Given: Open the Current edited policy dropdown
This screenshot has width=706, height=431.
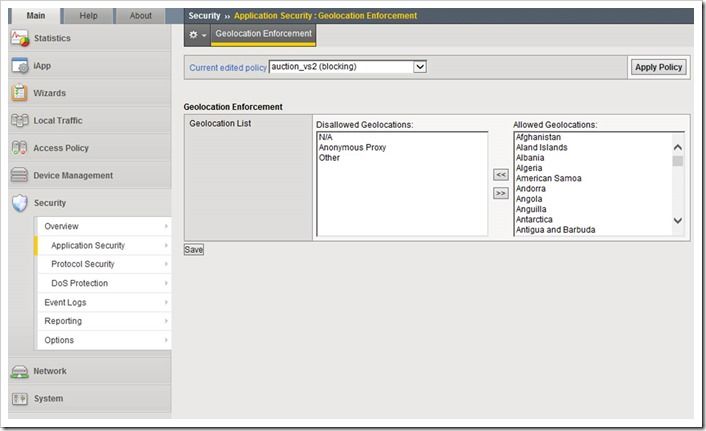Looking at the screenshot, I should pos(348,67).
